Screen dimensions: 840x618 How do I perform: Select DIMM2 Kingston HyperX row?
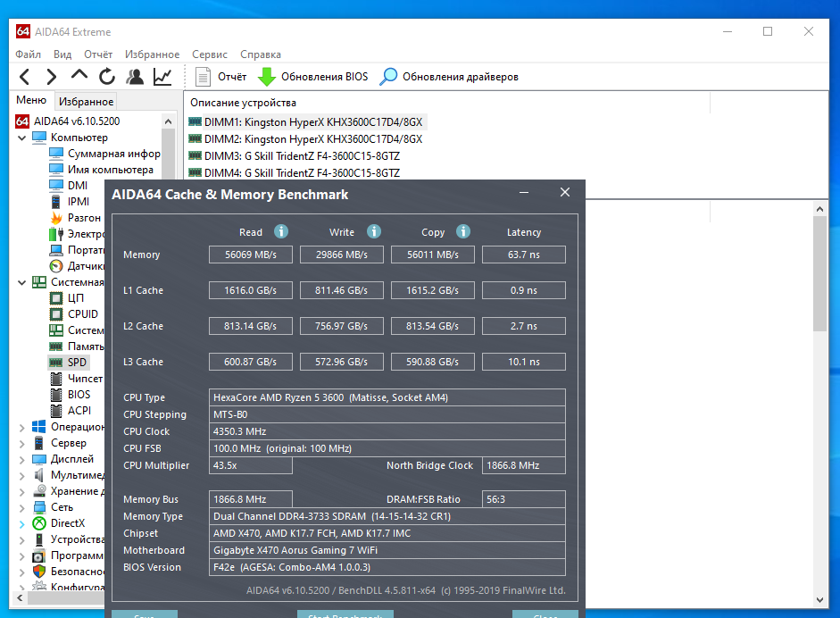pos(306,138)
